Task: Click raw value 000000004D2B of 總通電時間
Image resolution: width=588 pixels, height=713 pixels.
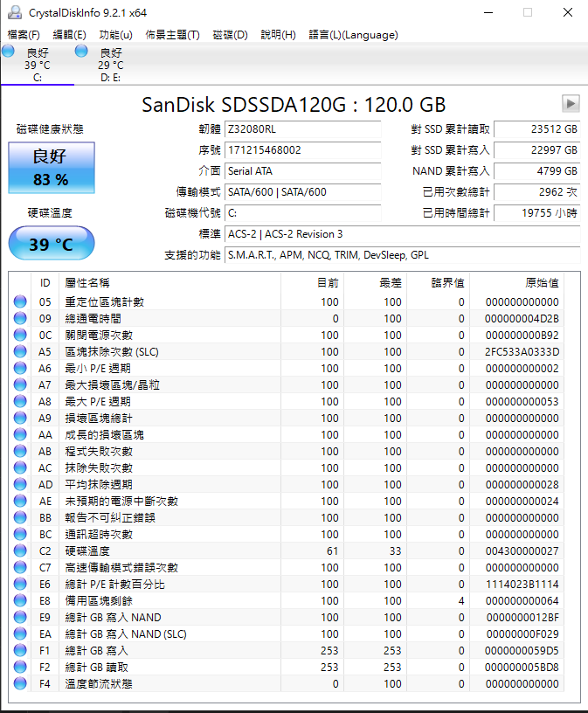Action: [522, 319]
